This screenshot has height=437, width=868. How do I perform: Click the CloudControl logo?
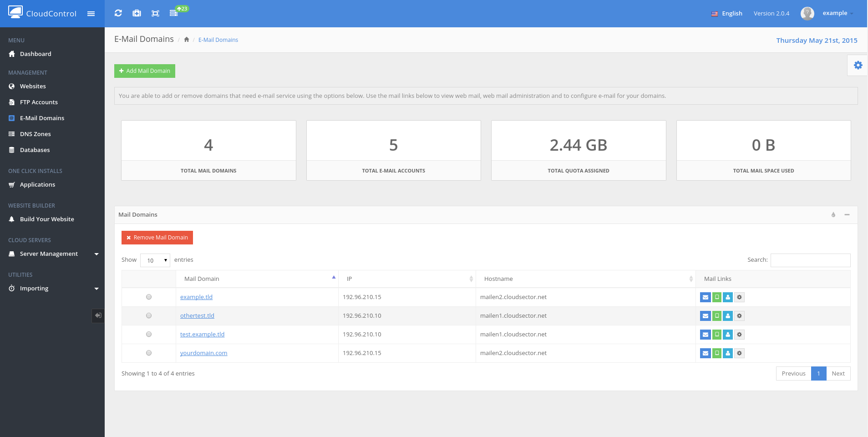[x=42, y=13]
